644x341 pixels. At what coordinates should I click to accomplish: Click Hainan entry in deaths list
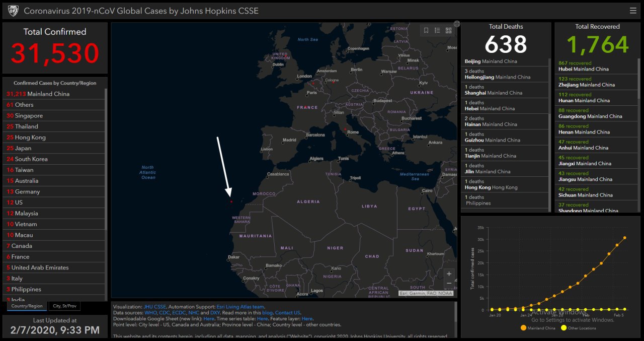point(505,121)
